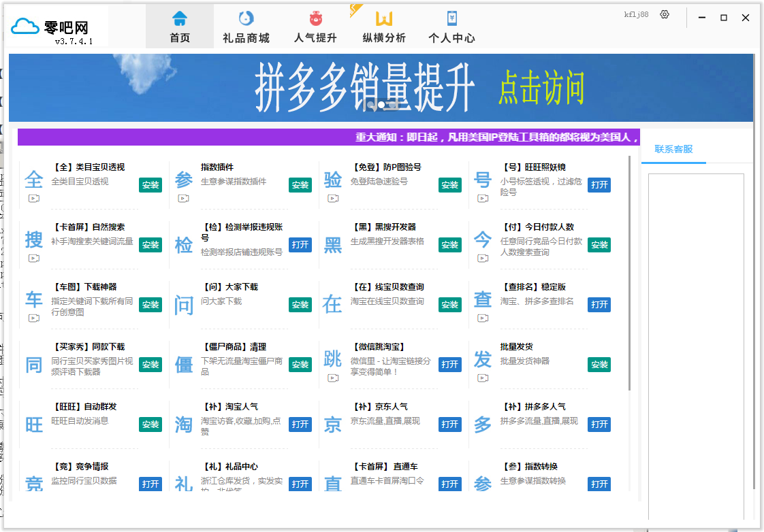This screenshot has width=764, height=532.
Task: Open 旺旺照妖镜 tool
Action: [x=599, y=185]
